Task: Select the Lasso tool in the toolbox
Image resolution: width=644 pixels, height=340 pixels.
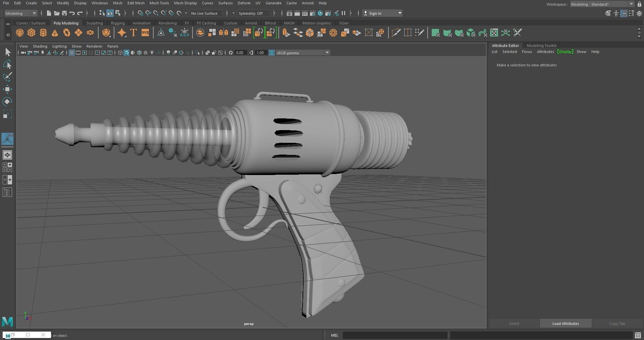Action: pyautogui.click(x=7, y=65)
